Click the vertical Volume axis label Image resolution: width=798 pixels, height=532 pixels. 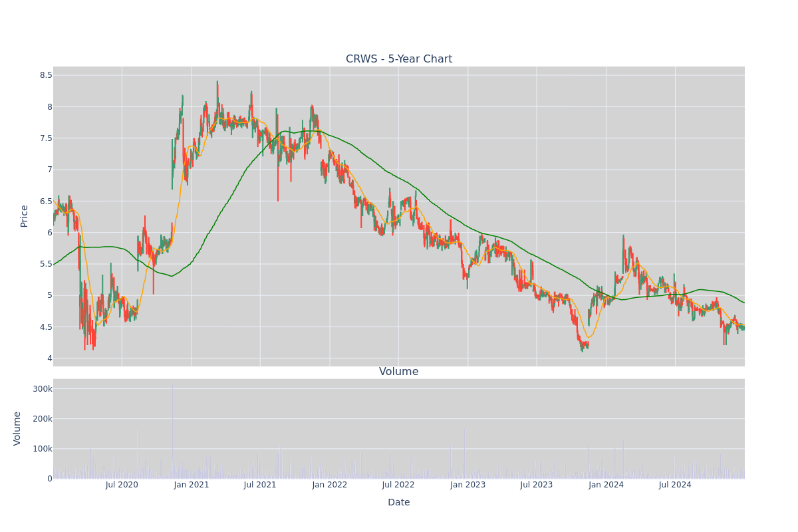[17, 428]
